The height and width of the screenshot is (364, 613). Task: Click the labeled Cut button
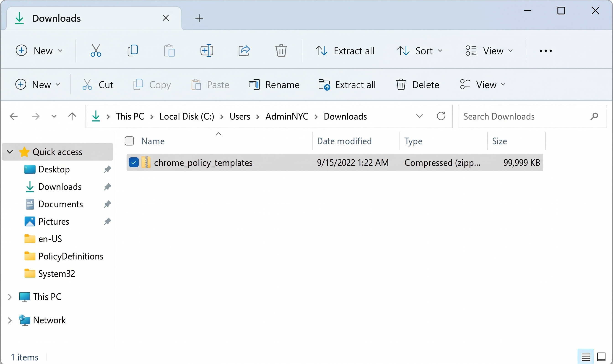click(x=98, y=85)
